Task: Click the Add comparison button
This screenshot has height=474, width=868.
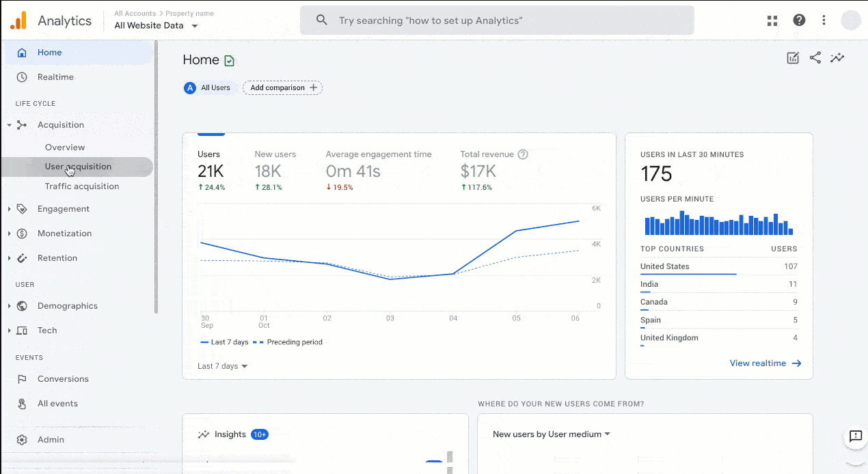Action: (282, 87)
